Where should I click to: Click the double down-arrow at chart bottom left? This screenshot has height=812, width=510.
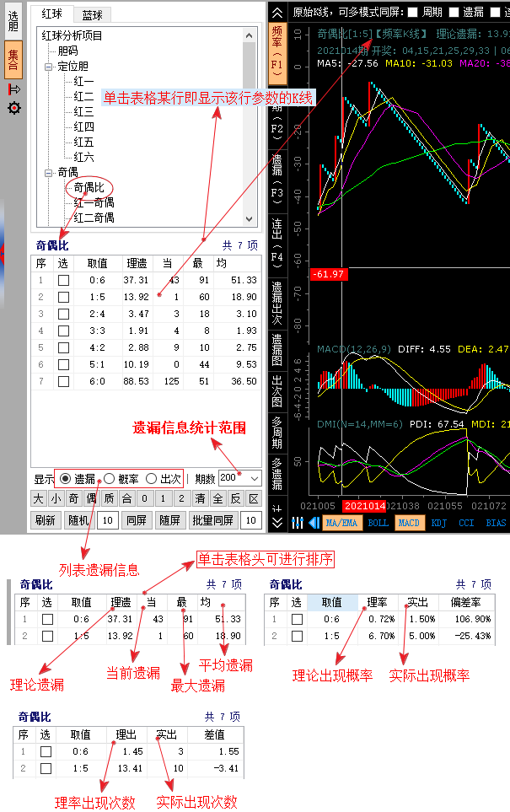(x=277, y=523)
